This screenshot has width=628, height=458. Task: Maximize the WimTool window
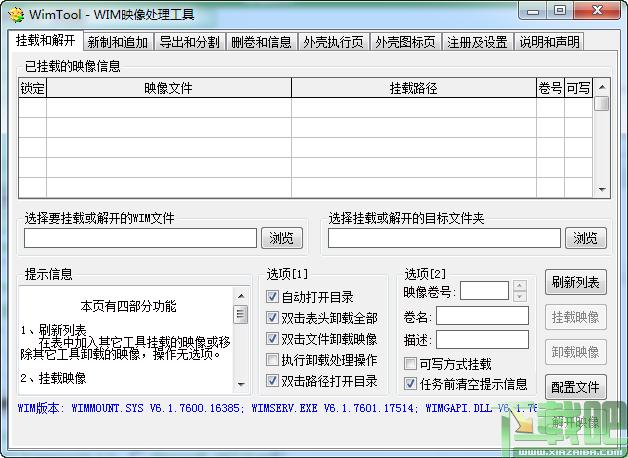coord(560,10)
